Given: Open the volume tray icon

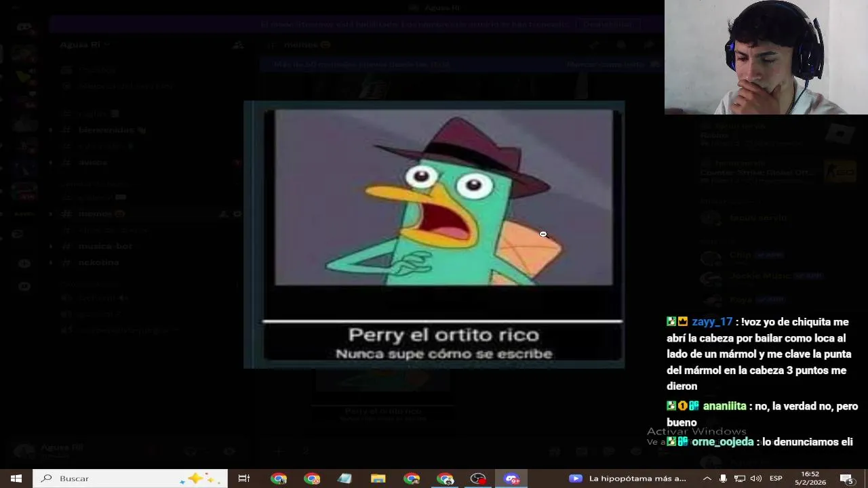Looking at the screenshot, I should pyautogui.click(x=756, y=479).
